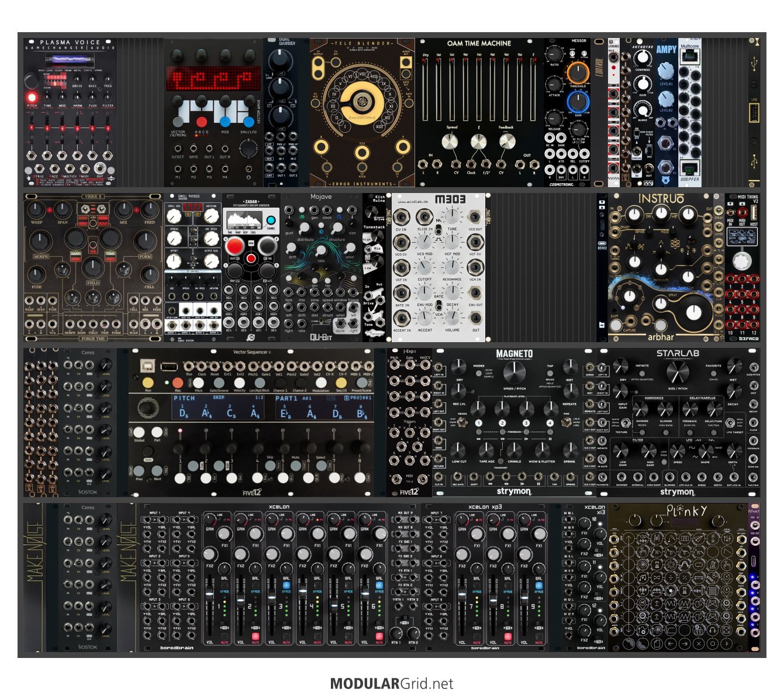The height and width of the screenshot is (696, 784).
Task: Click the Starlab SIZE / PITCH knob
Action: click(x=678, y=371)
